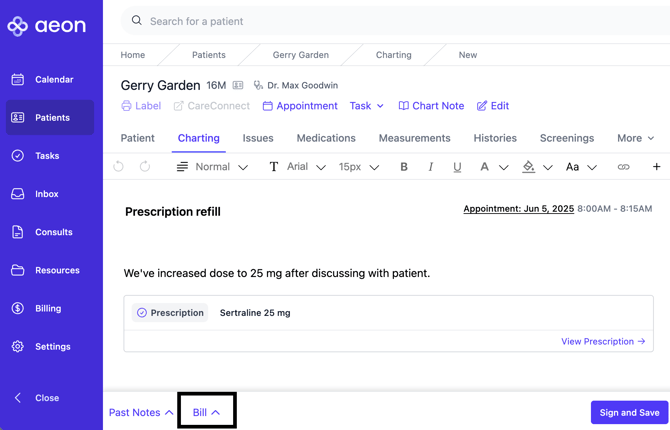Screen dimensions: 670x430
Task: Toggle underline text formatting
Action: point(457,167)
